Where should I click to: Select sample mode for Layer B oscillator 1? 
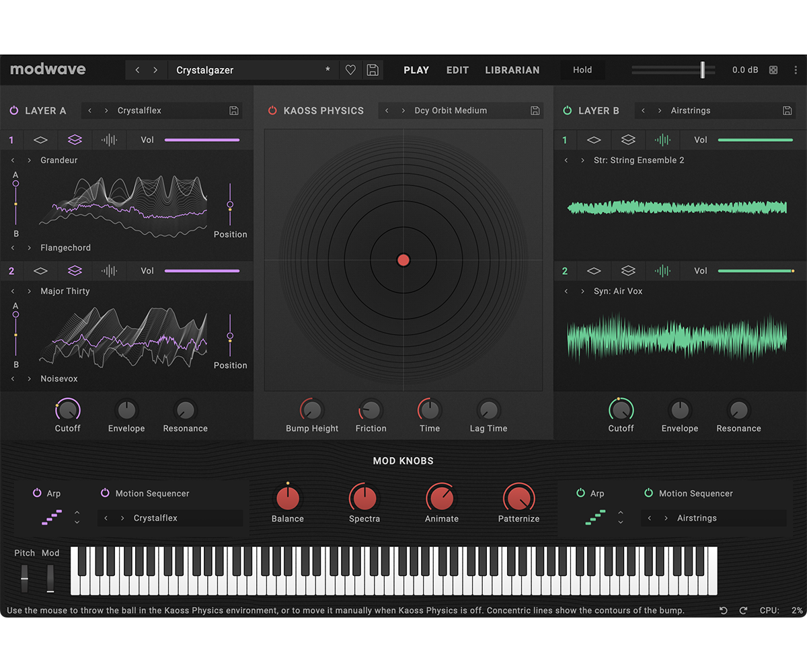click(662, 140)
